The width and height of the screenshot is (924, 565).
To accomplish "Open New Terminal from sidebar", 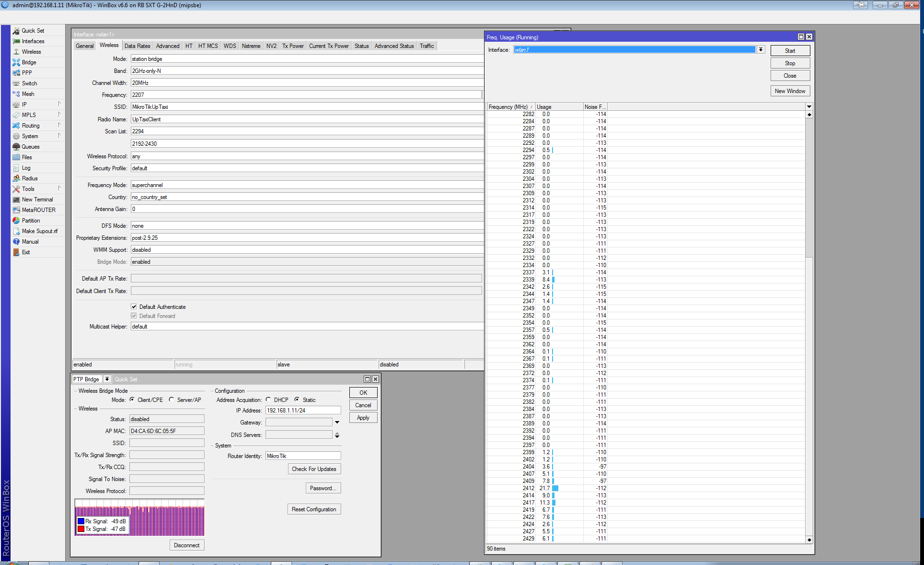I will pos(37,200).
